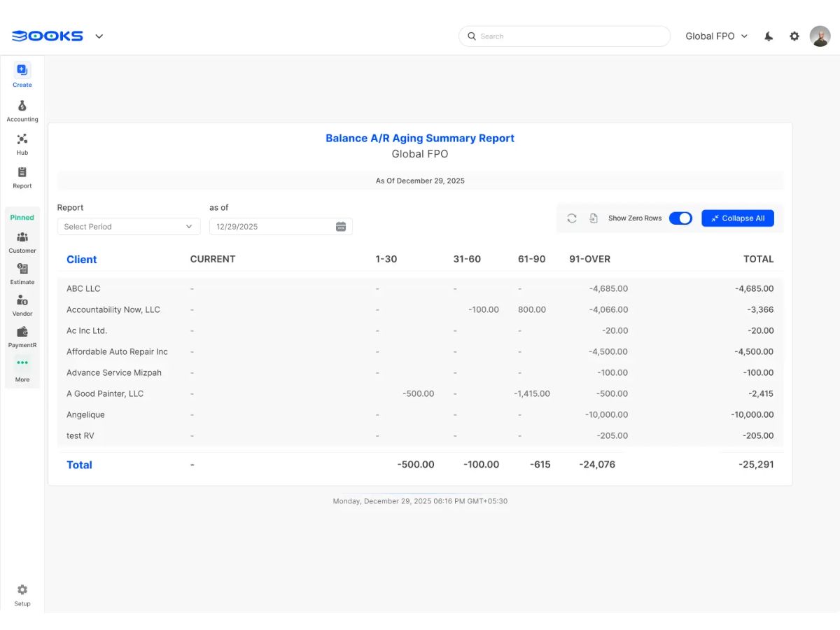Image resolution: width=840 pixels, height=630 pixels.
Task: Click the Create icon in sidebar
Action: 22,70
